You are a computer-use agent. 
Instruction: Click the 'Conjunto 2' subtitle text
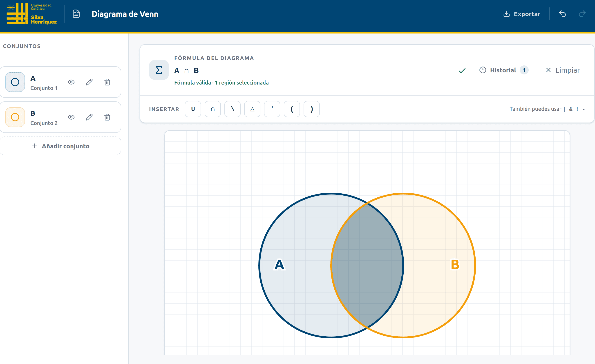tap(44, 123)
